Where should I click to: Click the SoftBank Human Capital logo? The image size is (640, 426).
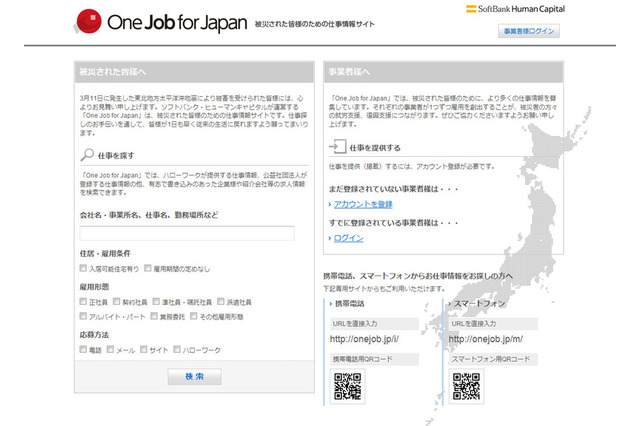point(516,9)
